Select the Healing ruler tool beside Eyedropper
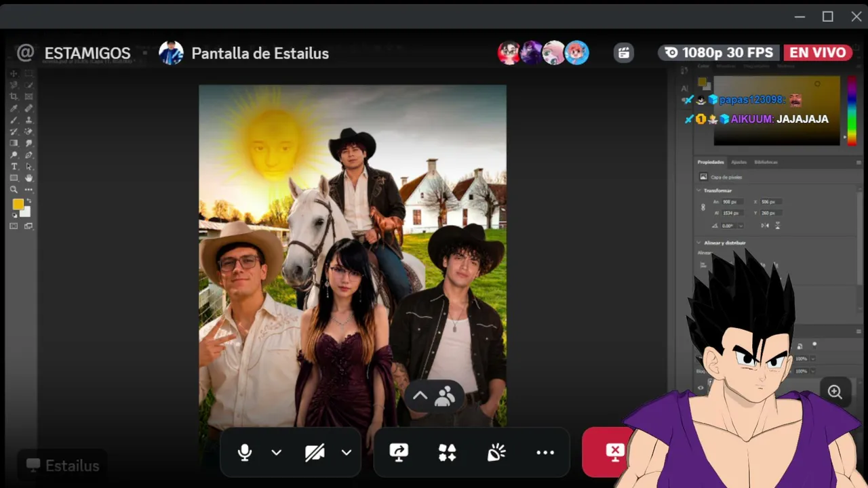This screenshot has height=488, width=868. tap(29, 108)
